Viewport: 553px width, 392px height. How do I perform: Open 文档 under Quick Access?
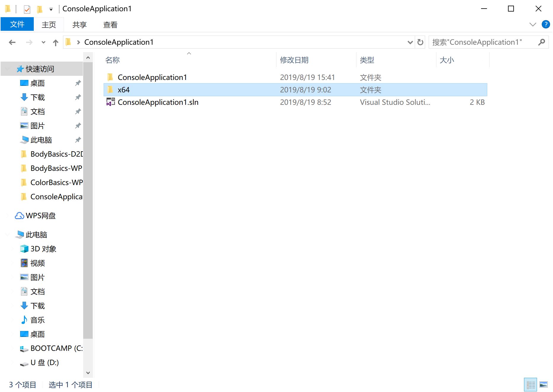37,112
